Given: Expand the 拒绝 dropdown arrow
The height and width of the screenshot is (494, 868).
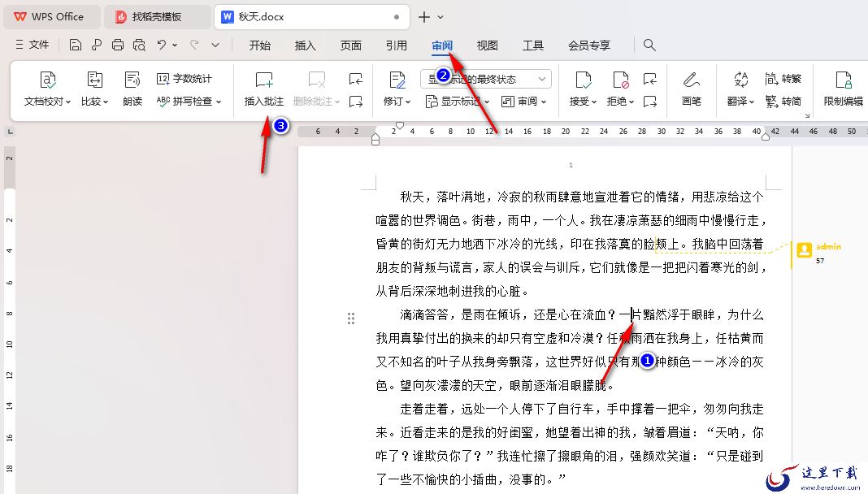Looking at the screenshot, I should [x=631, y=102].
